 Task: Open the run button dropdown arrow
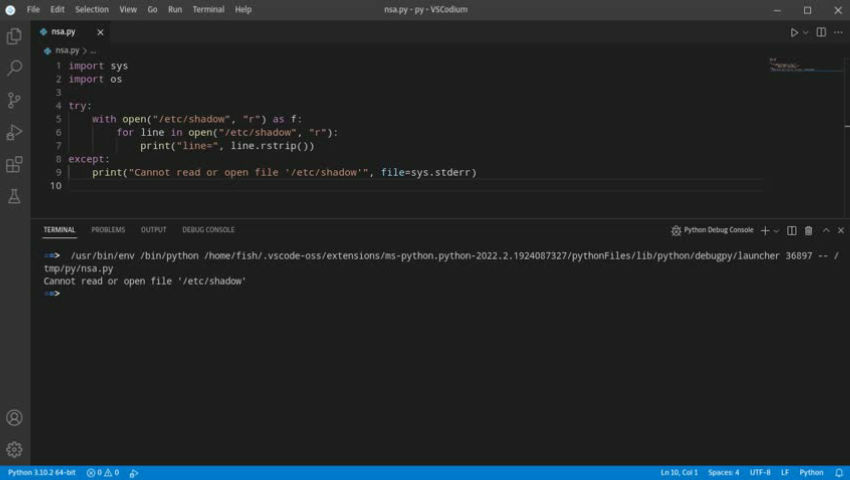(x=806, y=33)
